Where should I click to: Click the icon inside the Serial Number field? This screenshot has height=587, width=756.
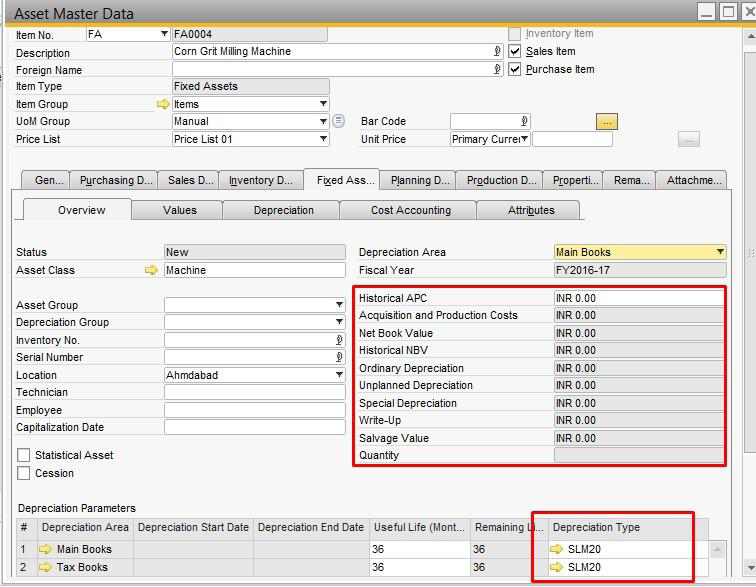point(339,357)
